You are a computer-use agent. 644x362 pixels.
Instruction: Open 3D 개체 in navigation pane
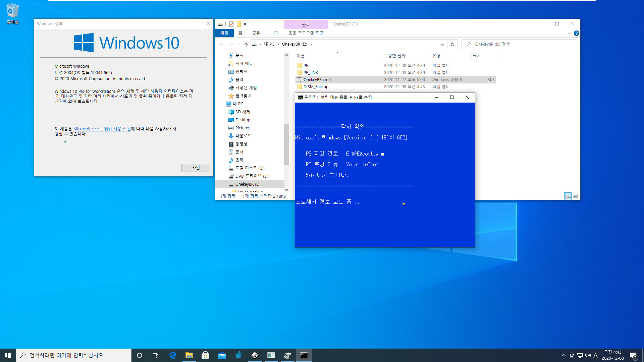click(243, 112)
